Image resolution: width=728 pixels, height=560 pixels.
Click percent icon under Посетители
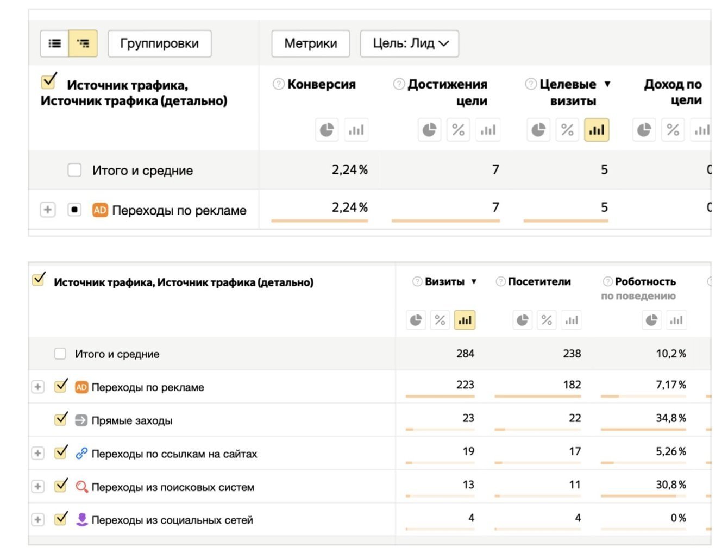pos(546,320)
